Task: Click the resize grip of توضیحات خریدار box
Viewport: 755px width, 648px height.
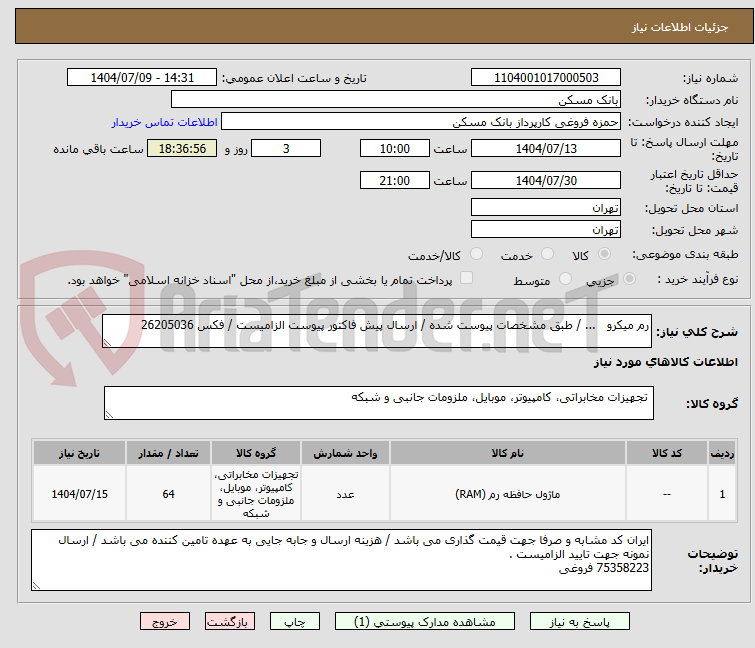Action: [x=36, y=586]
